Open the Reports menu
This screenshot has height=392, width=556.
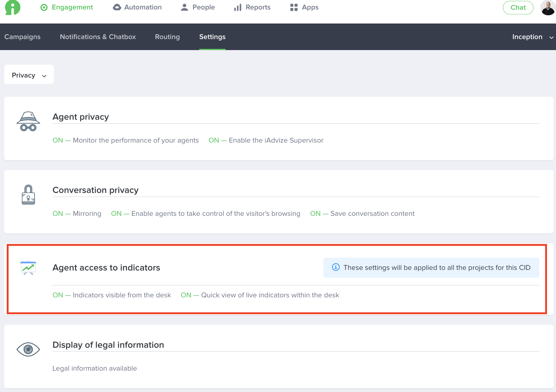tap(252, 7)
